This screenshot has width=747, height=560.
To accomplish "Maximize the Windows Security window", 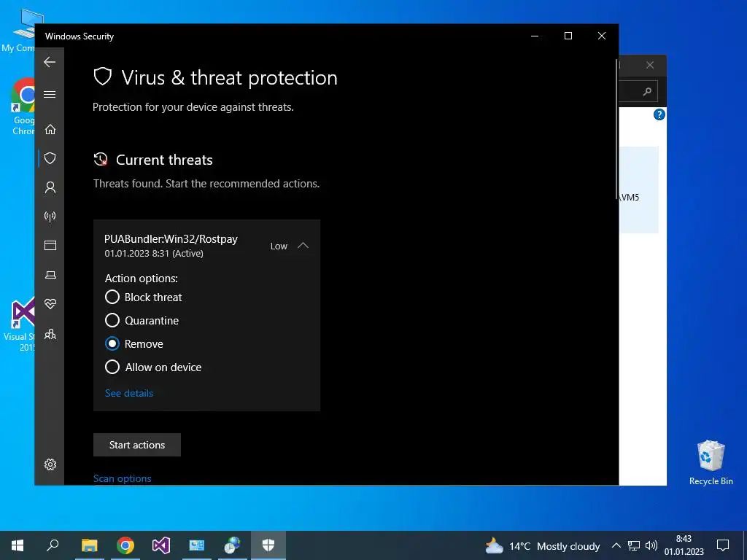I will coord(568,36).
